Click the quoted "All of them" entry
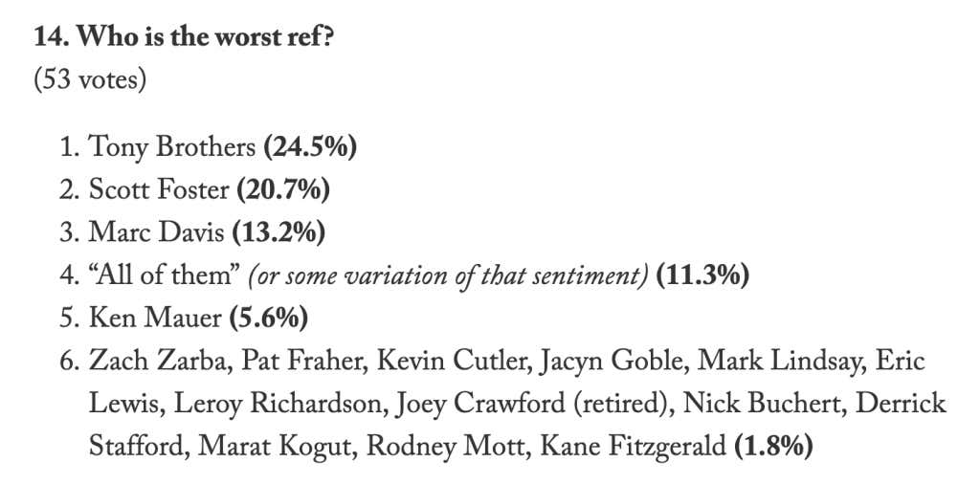This screenshot has height=484, width=980. pos(165,276)
